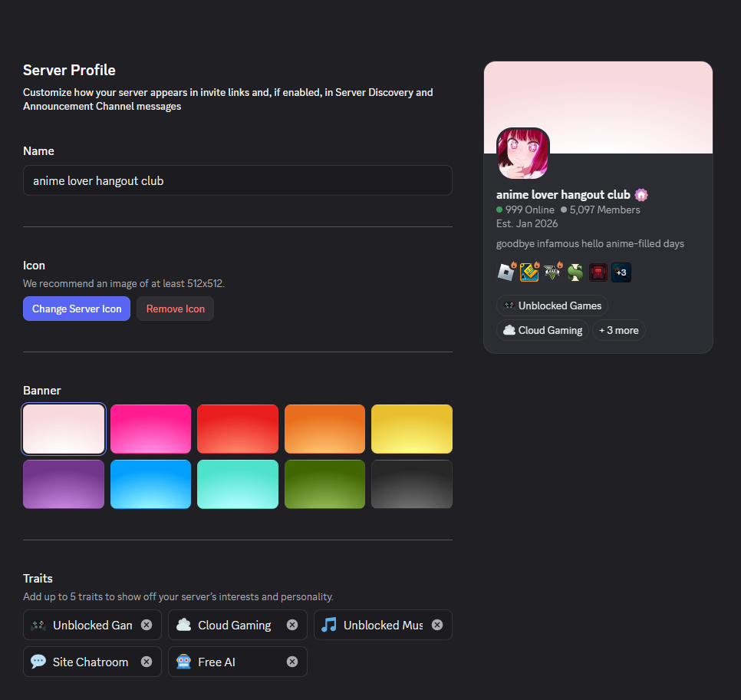741x700 pixels.
Task: Click the Unblocked Games tag in preview
Action: [x=552, y=305]
